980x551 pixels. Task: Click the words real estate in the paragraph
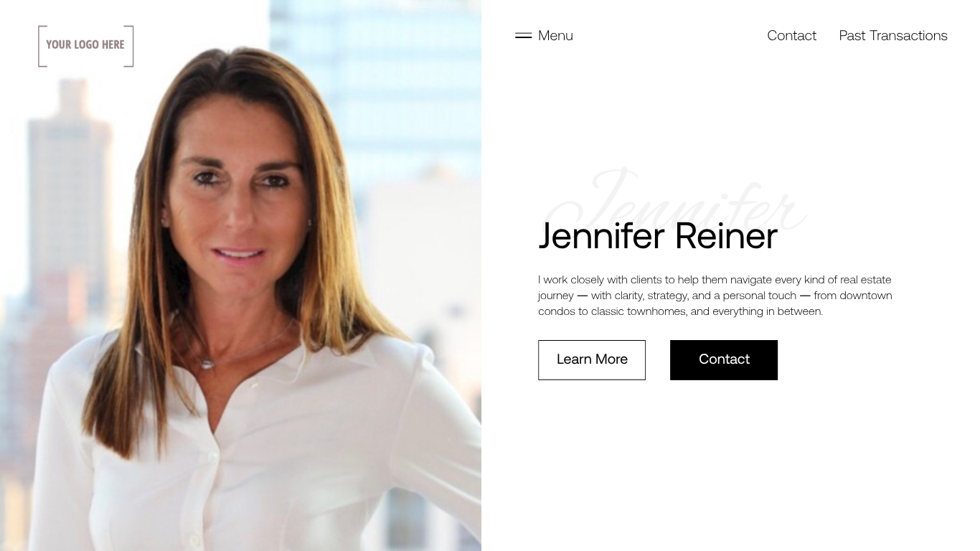pyautogui.click(x=866, y=279)
